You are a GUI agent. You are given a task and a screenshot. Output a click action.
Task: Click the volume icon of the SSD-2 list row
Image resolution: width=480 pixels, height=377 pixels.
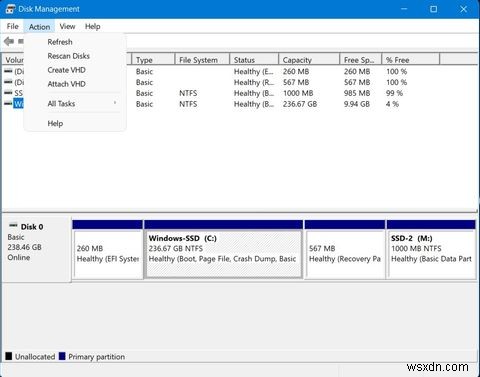(8, 93)
